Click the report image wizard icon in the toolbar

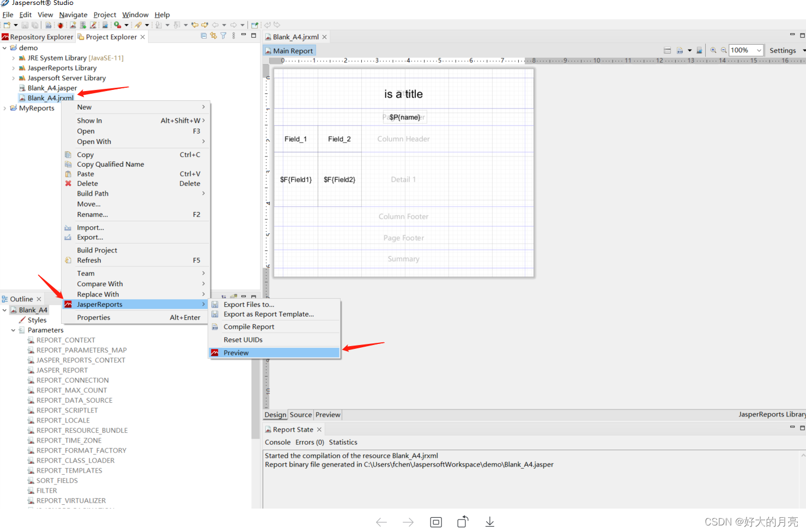(x=72, y=25)
